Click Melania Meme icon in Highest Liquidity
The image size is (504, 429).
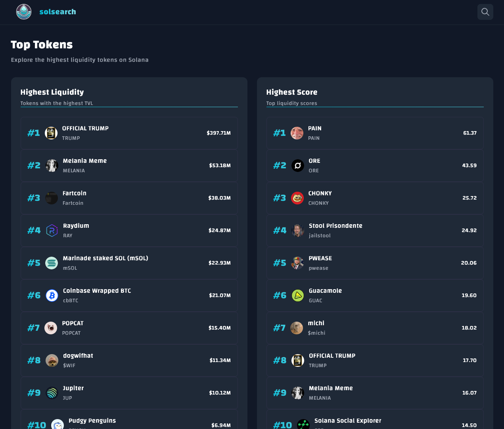point(52,166)
